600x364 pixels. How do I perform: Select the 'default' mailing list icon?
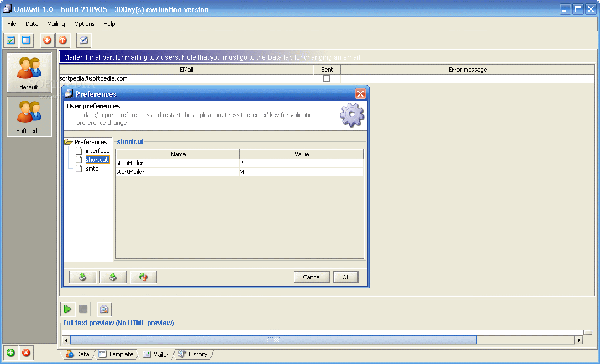[29, 73]
